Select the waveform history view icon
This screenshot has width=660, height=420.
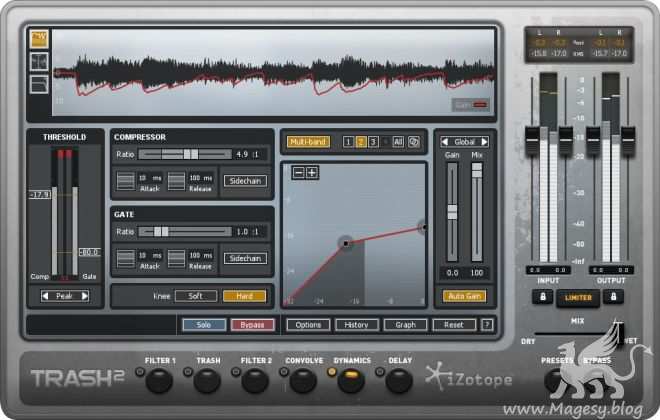click(39, 39)
